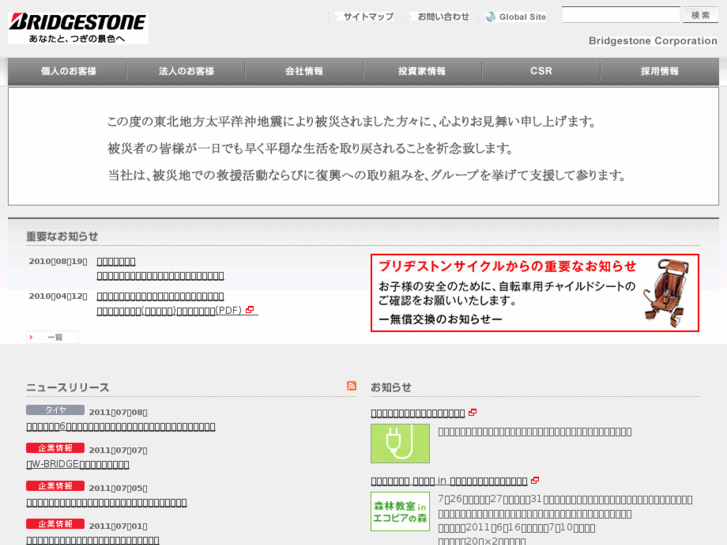
Task: Open the 2010/08/19 important notice link
Action: coord(160,269)
